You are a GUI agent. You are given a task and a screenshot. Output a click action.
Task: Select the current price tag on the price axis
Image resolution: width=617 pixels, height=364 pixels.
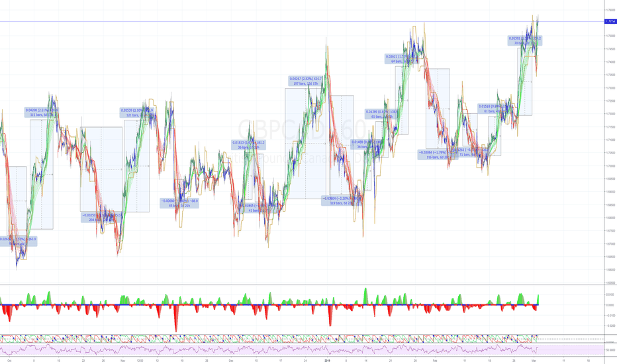[x=610, y=21]
